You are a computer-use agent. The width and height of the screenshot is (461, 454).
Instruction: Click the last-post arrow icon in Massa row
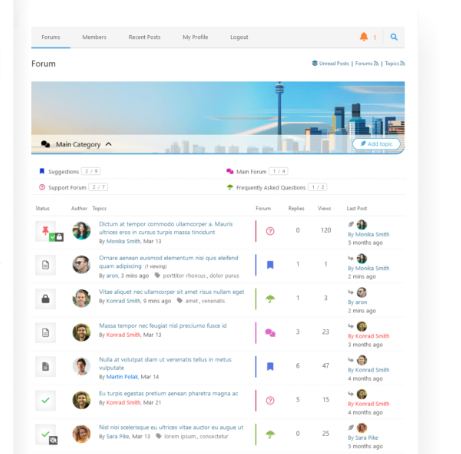coord(351,326)
